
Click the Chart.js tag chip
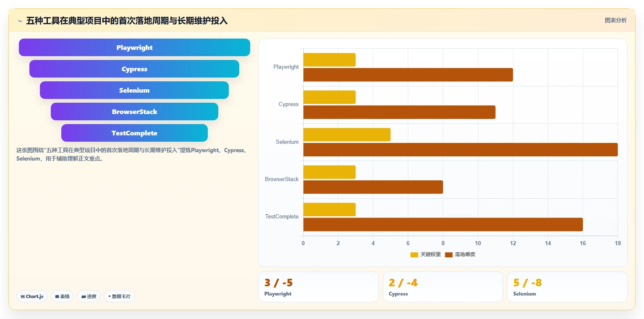(32, 296)
